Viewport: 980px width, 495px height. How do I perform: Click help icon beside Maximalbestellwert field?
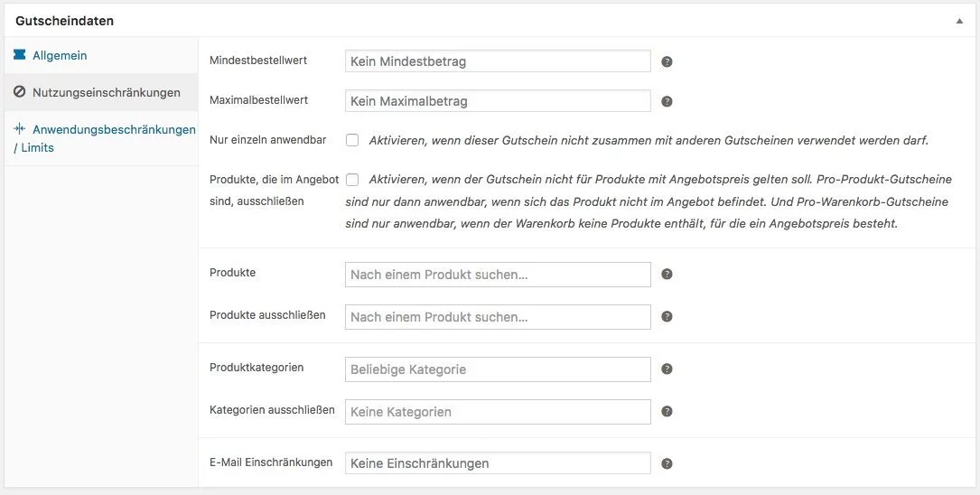click(x=667, y=101)
